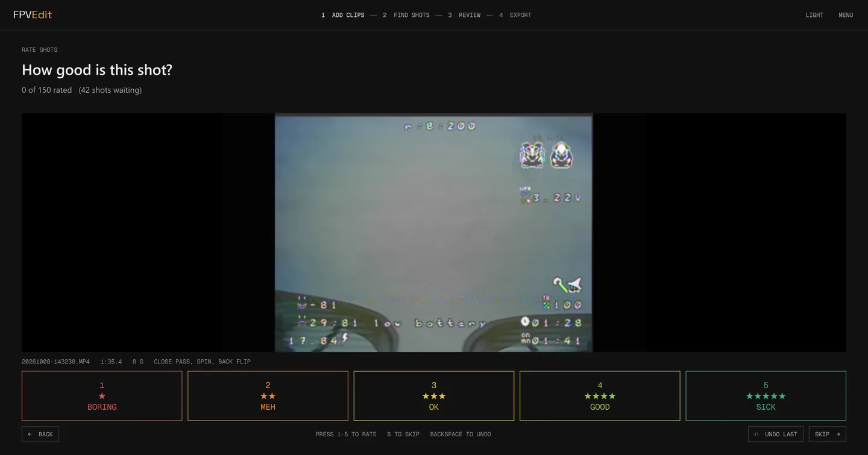The width and height of the screenshot is (868, 455).
Task: Click the 'Press 1-5 to rate' hint
Action: point(346,434)
